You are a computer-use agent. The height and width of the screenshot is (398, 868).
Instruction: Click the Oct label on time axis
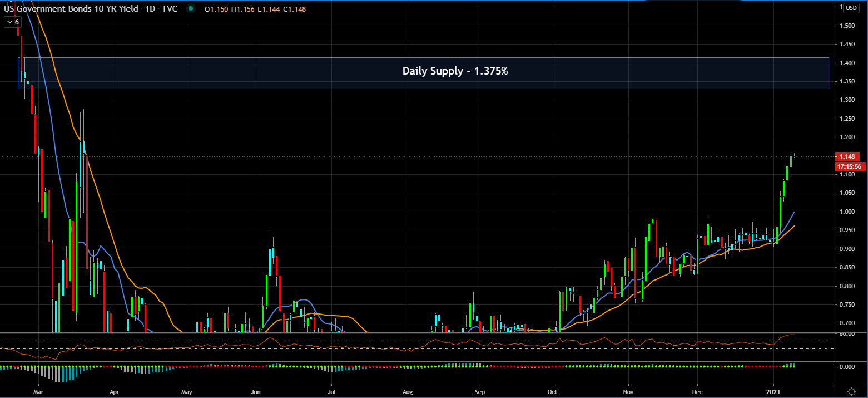click(553, 392)
